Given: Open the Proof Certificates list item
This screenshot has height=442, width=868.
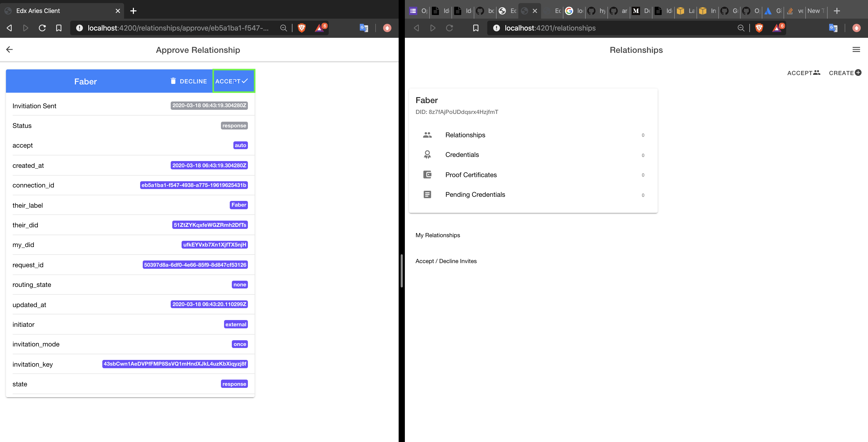Looking at the screenshot, I should [471, 175].
